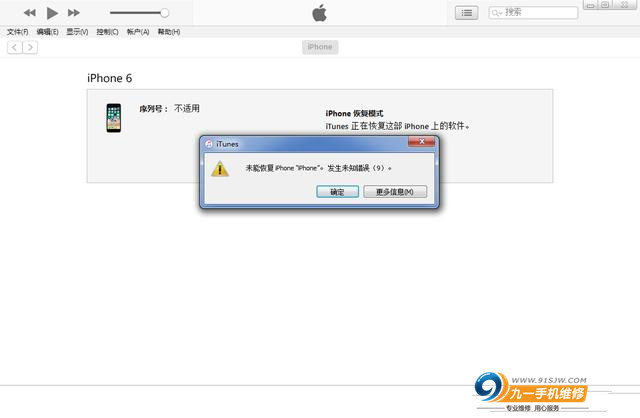Click the Apple logo at top
Viewport: 640px width, 418px height.
pos(320,13)
